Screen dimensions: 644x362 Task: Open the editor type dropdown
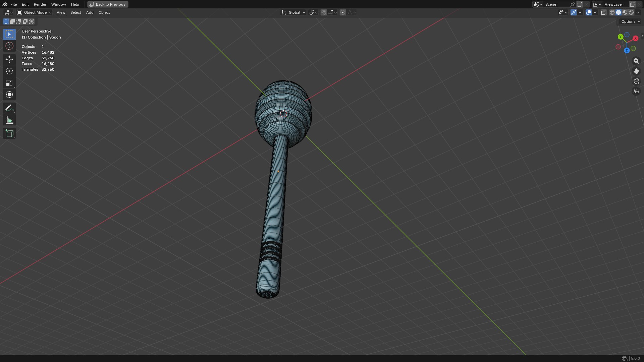[x=8, y=12]
